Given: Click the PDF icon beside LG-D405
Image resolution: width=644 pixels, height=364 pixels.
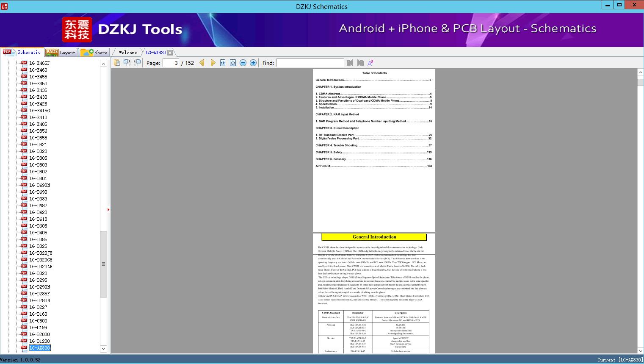Looking at the screenshot, I should point(24,232).
